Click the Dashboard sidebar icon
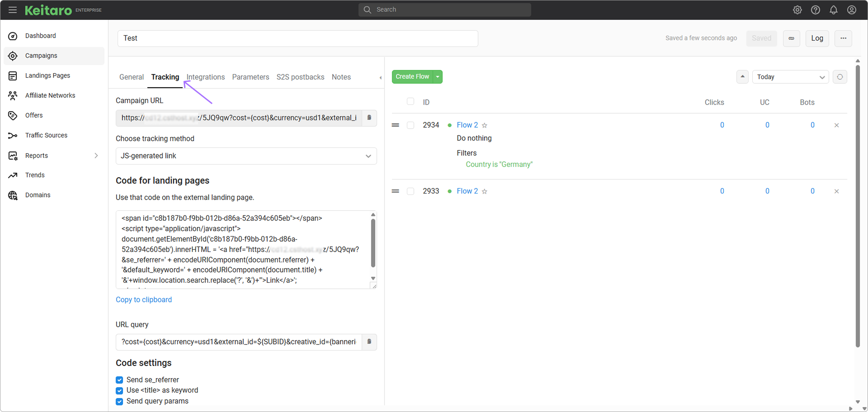 click(13, 36)
